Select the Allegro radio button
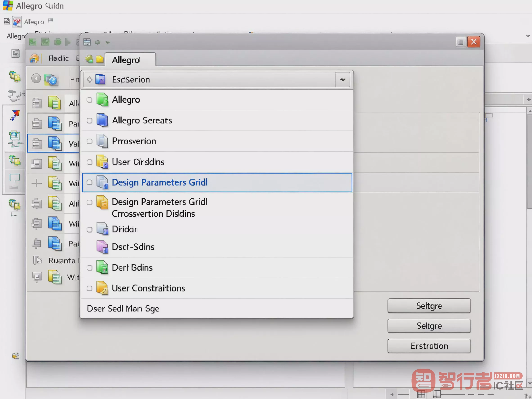The image size is (532, 399). click(89, 100)
